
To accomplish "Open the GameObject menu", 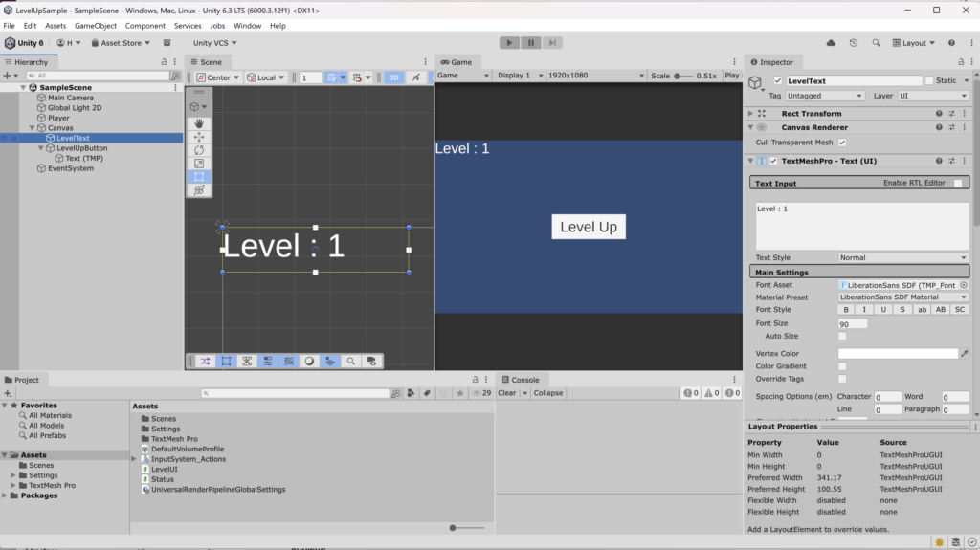I will pyautogui.click(x=95, y=26).
